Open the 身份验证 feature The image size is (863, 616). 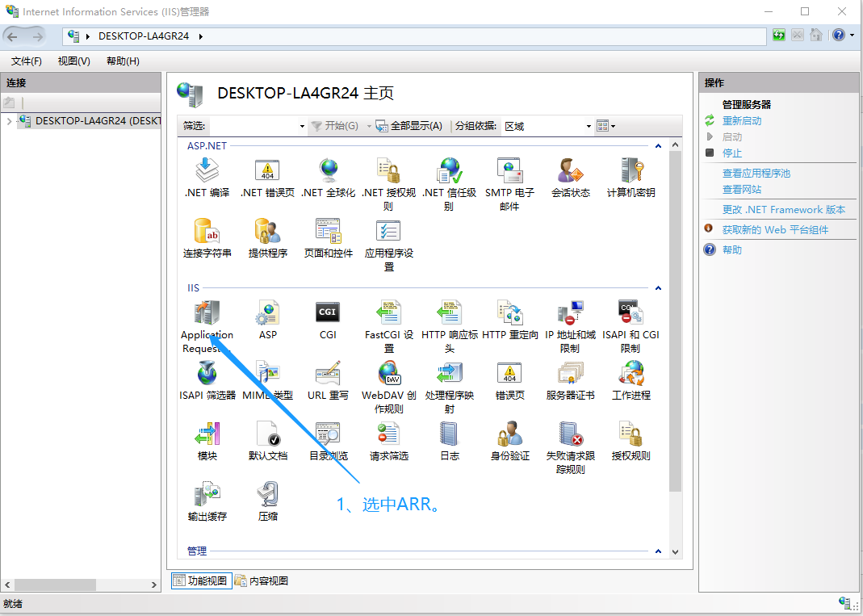[509, 441]
